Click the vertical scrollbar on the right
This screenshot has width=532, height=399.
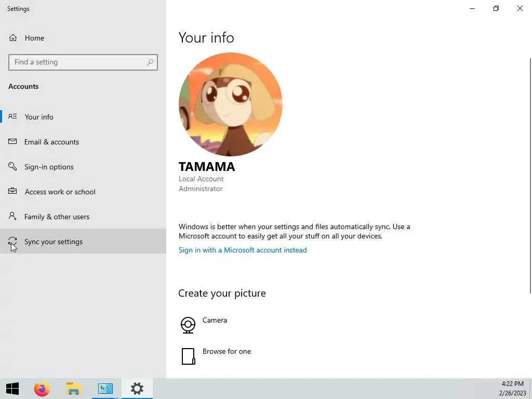530,176
